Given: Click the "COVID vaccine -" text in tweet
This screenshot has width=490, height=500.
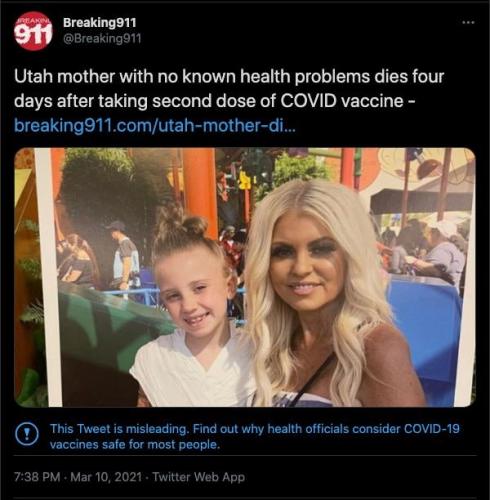Looking at the screenshot, I should (x=348, y=101).
